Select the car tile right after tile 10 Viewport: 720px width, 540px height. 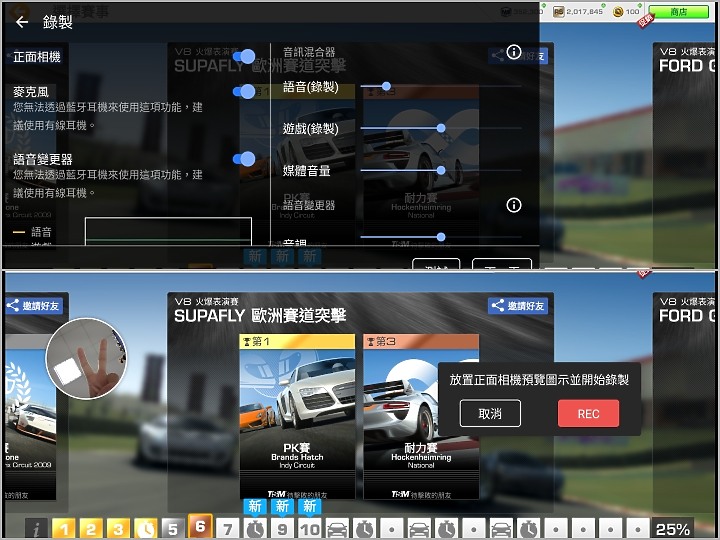337,529
